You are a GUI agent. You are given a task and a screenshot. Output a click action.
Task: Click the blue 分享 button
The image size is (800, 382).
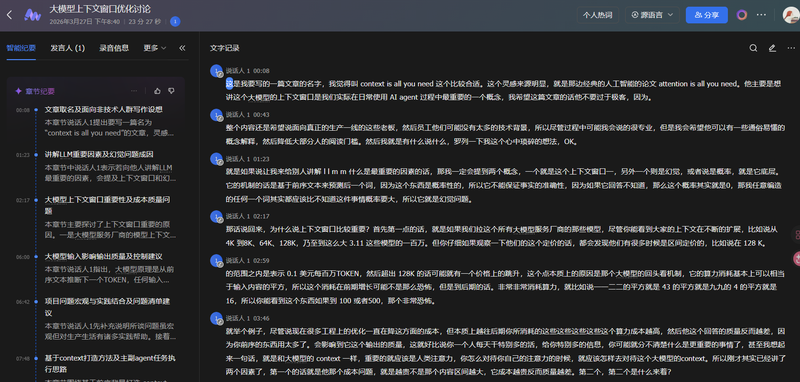707,15
